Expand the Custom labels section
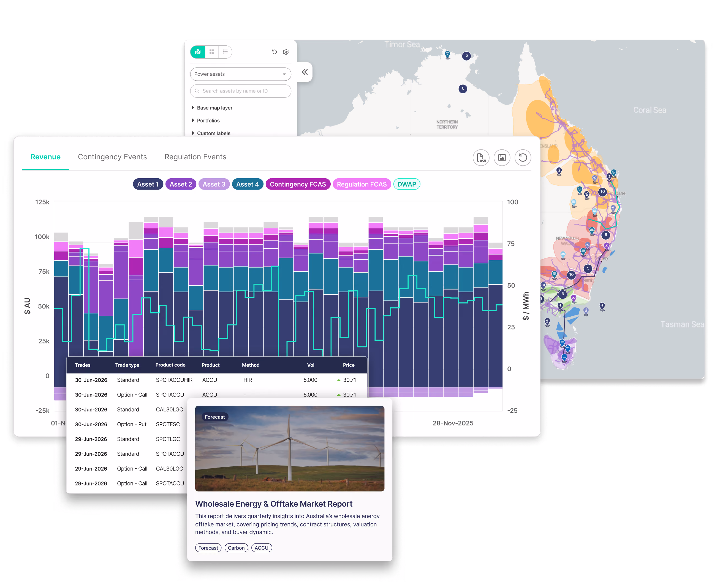This screenshot has height=582, width=728. pyautogui.click(x=211, y=133)
